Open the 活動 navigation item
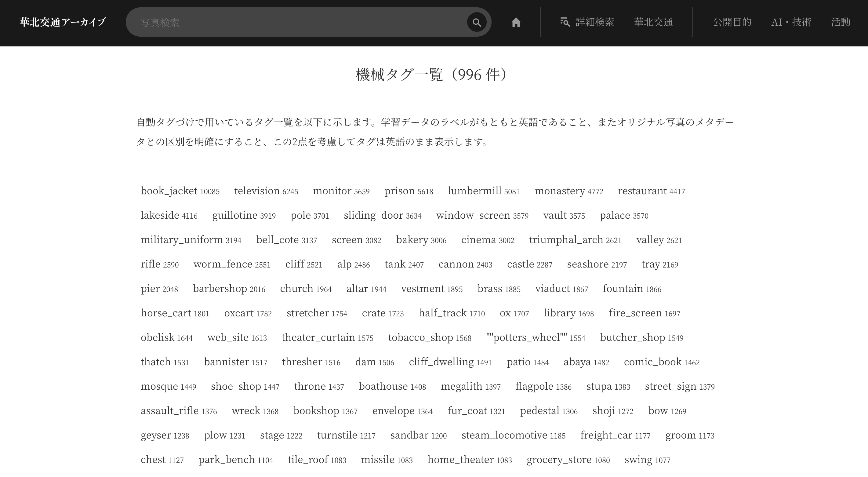 point(841,22)
